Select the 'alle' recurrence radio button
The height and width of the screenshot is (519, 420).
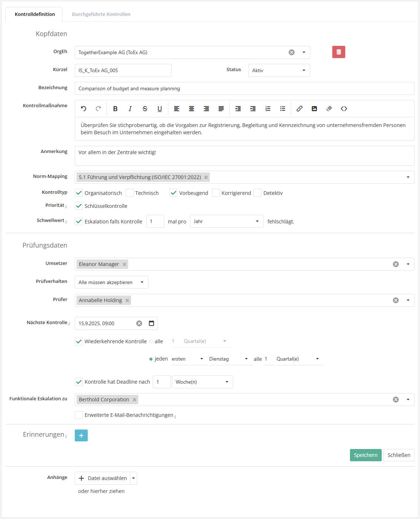click(x=151, y=341)
